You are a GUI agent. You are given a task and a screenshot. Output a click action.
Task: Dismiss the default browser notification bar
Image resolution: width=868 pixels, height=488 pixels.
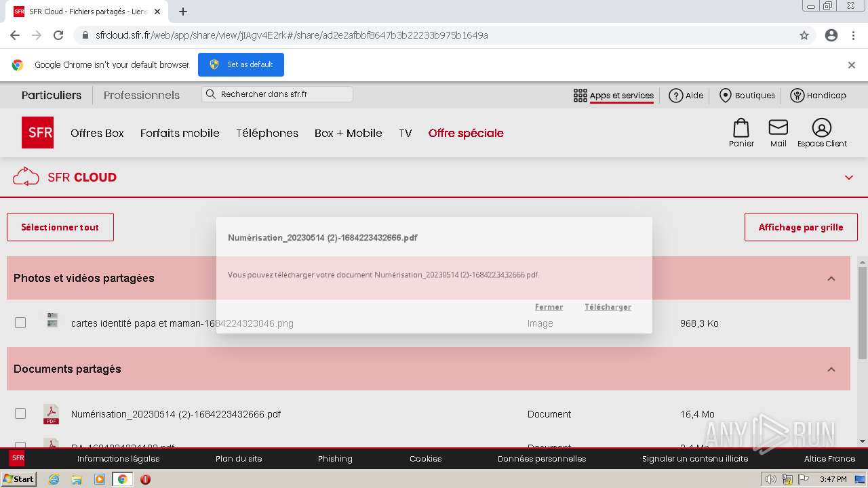pos(852,65)
